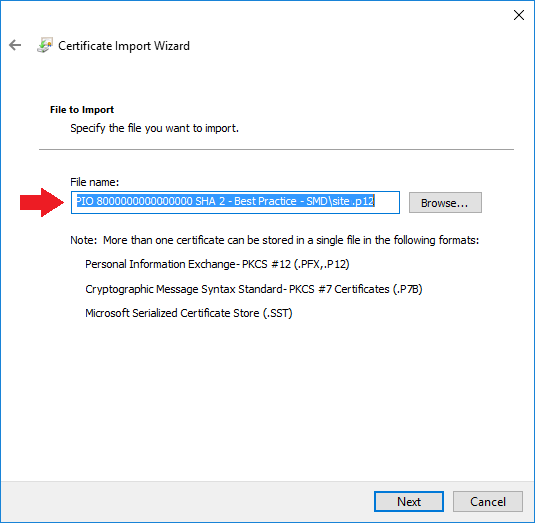Click the "Specify the file you want to import" text
The width and height of the screenshot is (535, 523).
click(154, 128)
